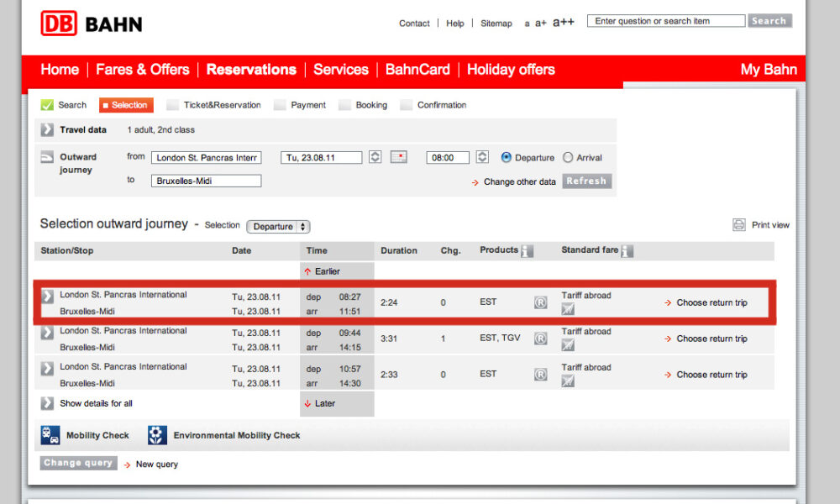Viewport: 840px width, 504px height.
Task: Click the Products info icon
Action: tap(528, 250)
